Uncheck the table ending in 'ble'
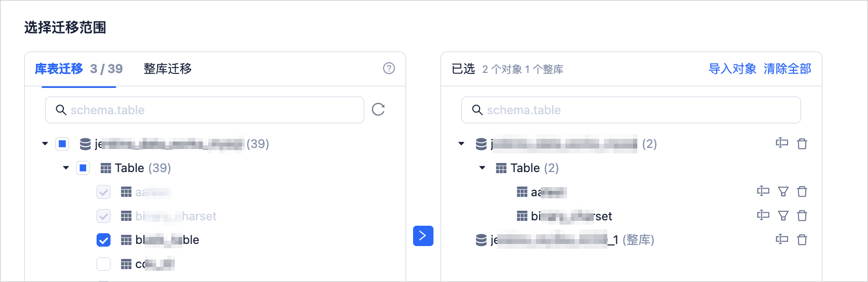 coord(104,240)
